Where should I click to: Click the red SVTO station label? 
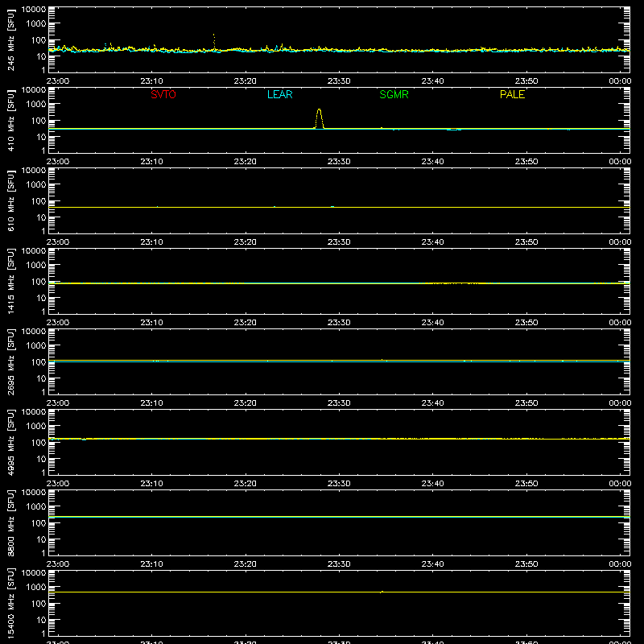pos(163,94)
